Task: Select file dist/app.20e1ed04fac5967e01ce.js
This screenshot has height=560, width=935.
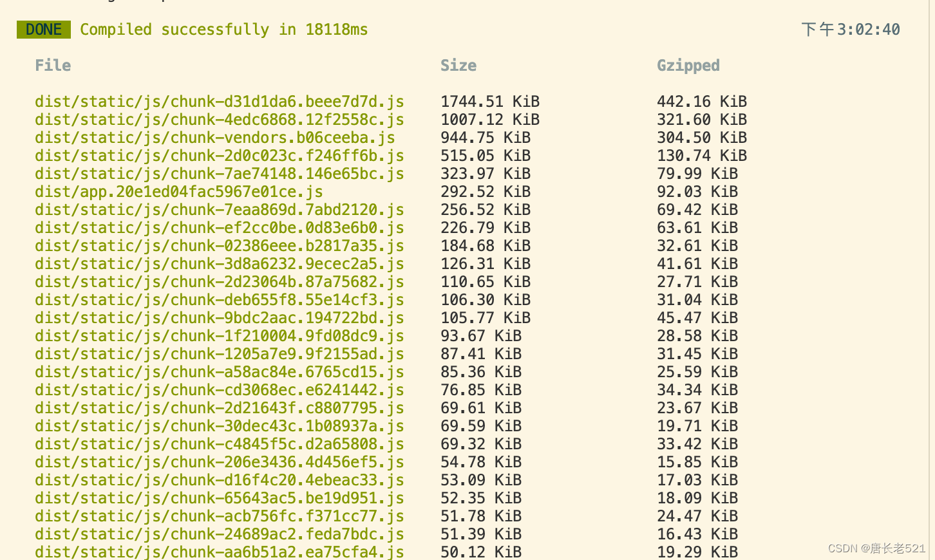Action: pos(179,192)
